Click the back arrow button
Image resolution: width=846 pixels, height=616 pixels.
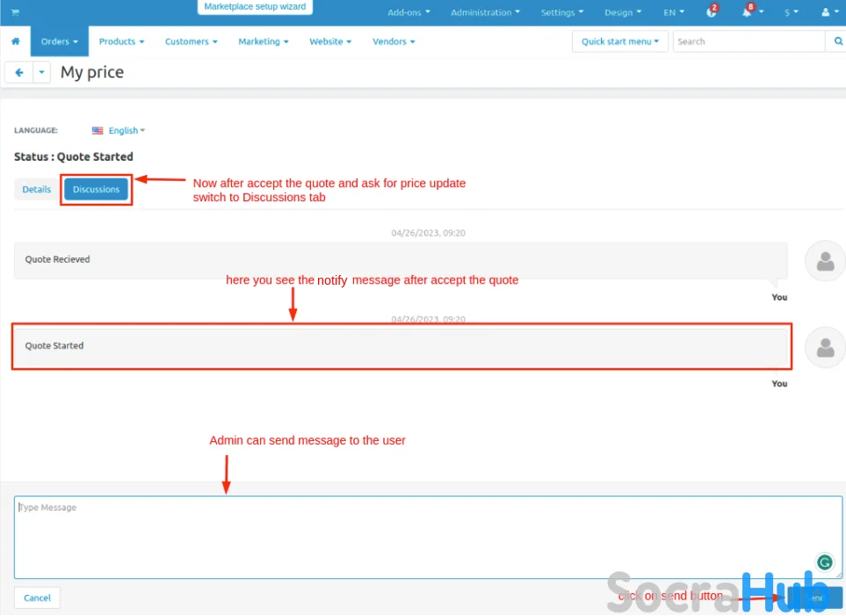(x=19, y=72)
